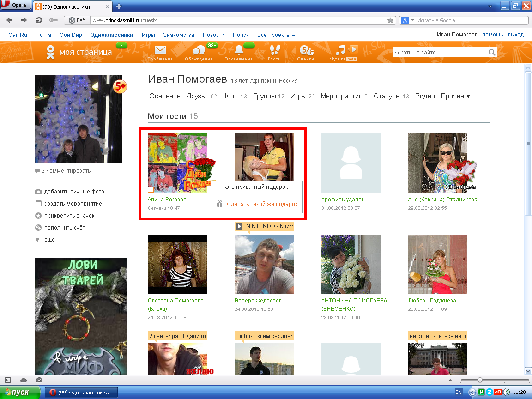The width and height of the screenshot is (532, 399).
Task: Click the star badge icon next to прикрепить значок
Action: [38, 216]
